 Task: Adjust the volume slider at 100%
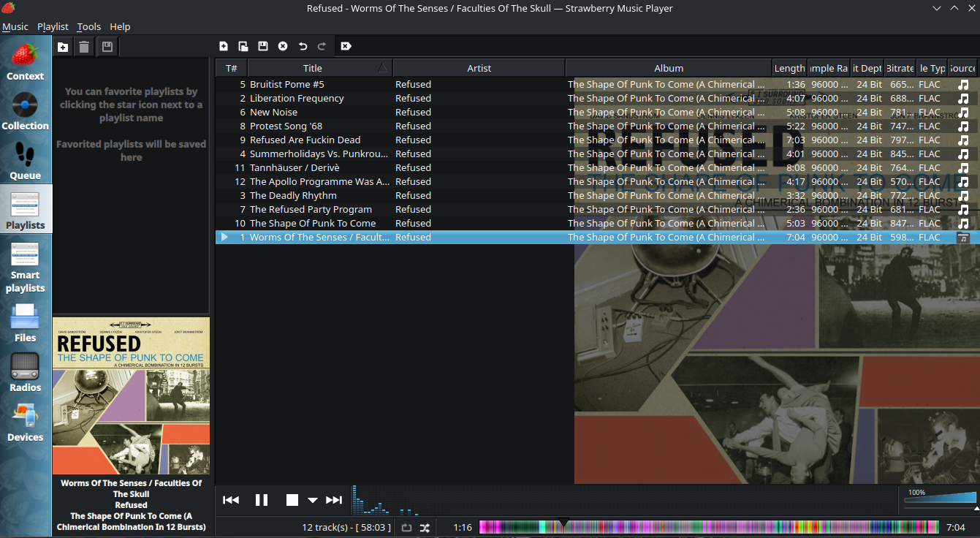click(940, 500)
